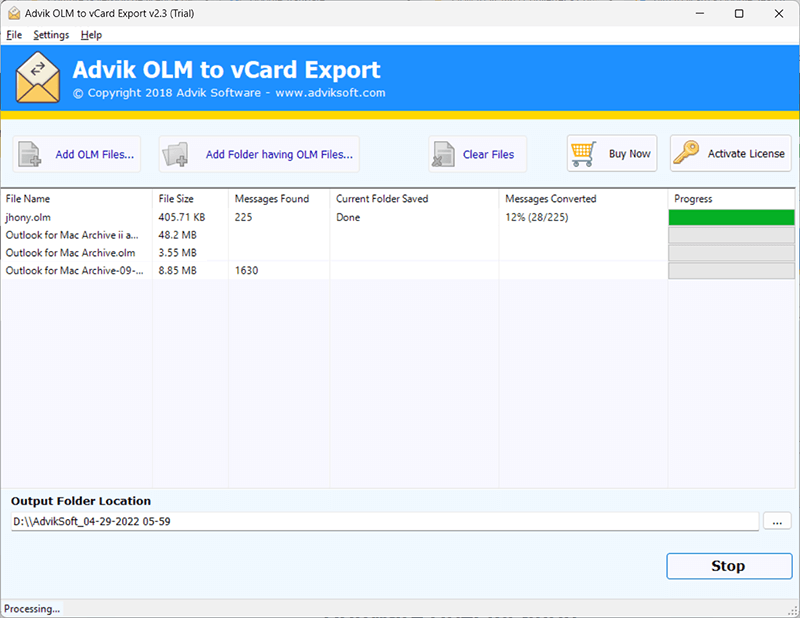Click the Clear Files document icon

(443, 154)
